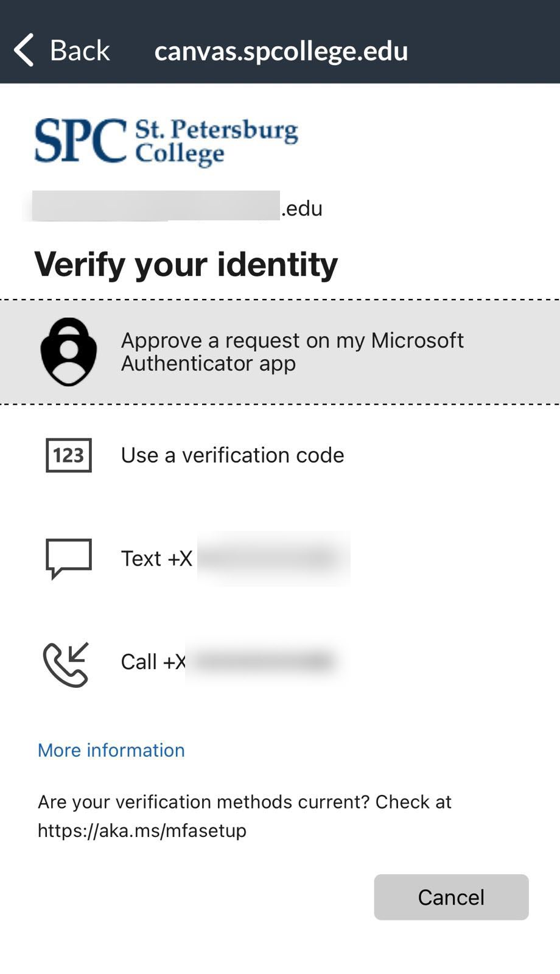Select the Text +X phone option

click(157, 558)
